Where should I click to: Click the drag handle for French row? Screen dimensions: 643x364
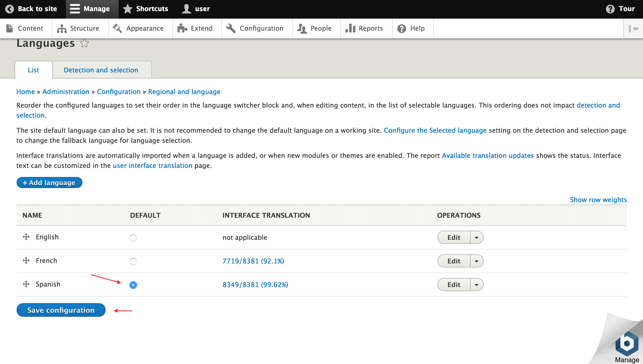pos(26,260)
